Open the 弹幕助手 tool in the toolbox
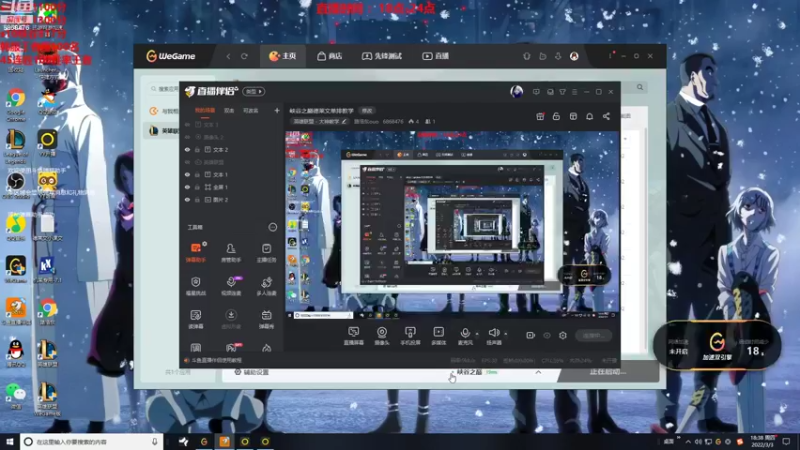This screenshot has width=800, height=450. tap(195, 252)
